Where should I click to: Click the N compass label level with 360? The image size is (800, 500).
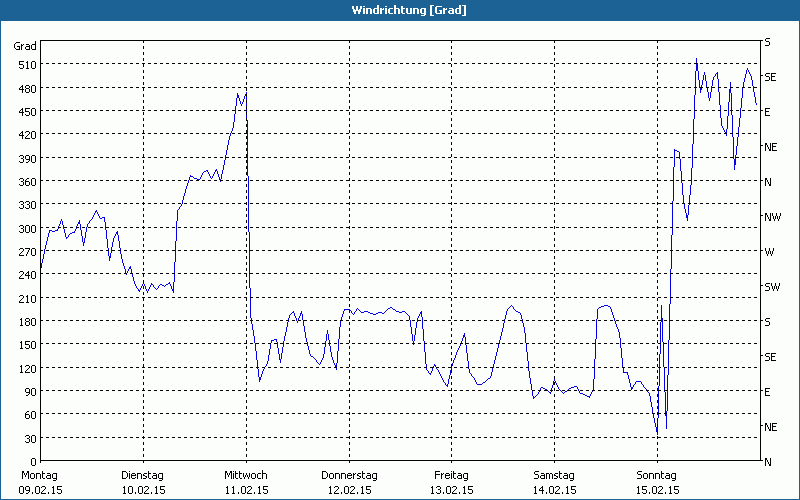click(x=768, y=182)
